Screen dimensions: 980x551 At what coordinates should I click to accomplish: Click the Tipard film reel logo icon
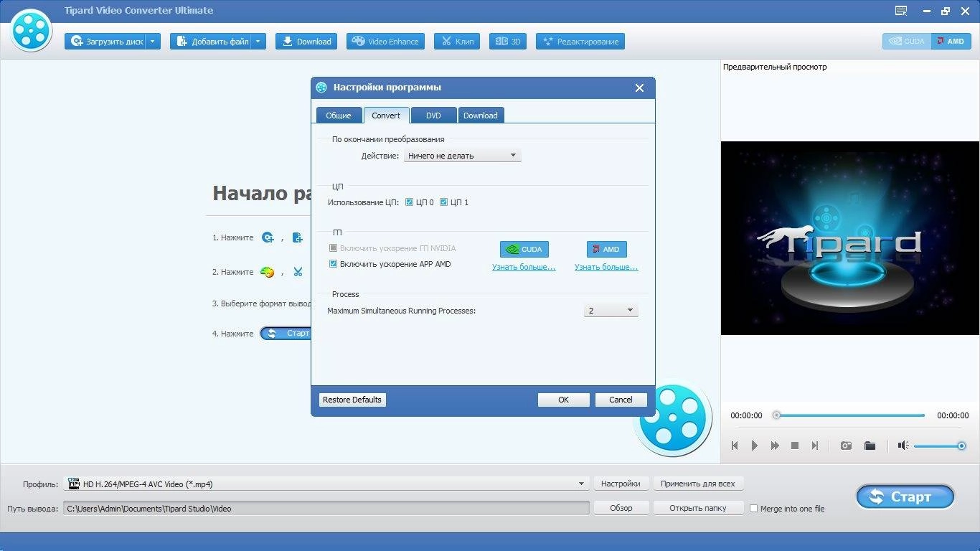tap(31, 30)
